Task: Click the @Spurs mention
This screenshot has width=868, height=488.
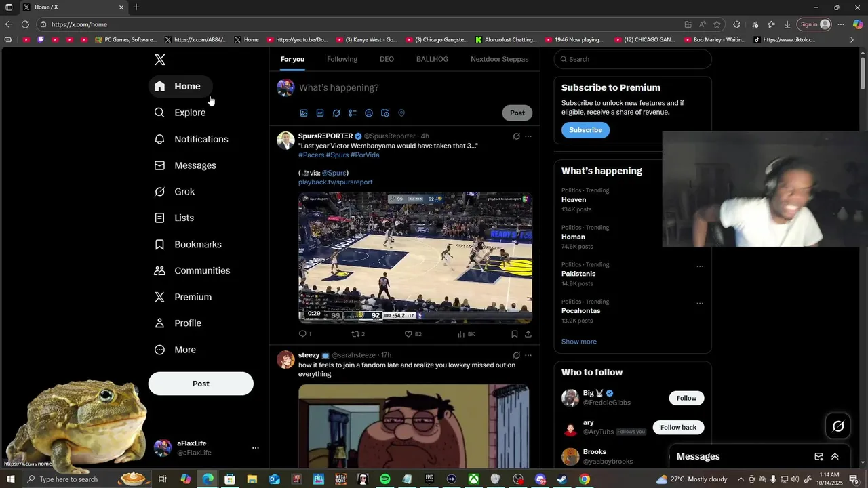Action: tap(334, 173)
